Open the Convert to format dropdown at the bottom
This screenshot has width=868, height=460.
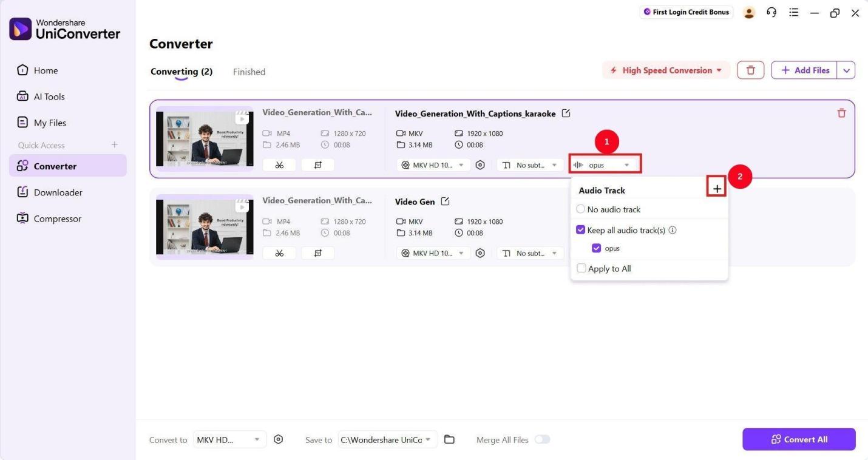pos(229,439)
